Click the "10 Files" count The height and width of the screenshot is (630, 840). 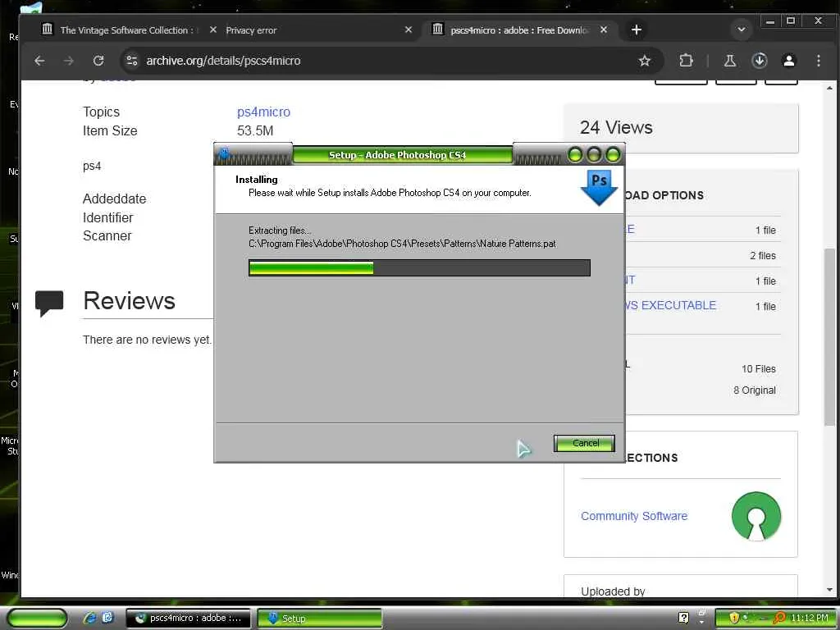pyautogui.click(x=759, y=368)
